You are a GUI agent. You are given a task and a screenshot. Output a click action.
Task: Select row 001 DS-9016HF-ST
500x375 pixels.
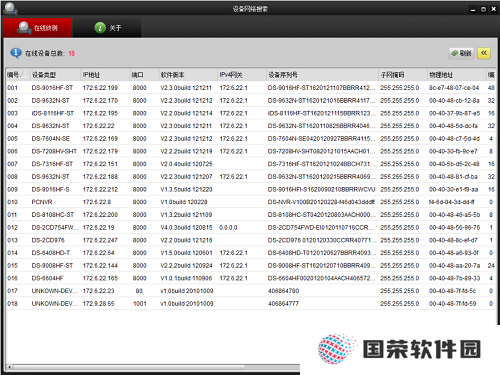click(x=251, y=88)
